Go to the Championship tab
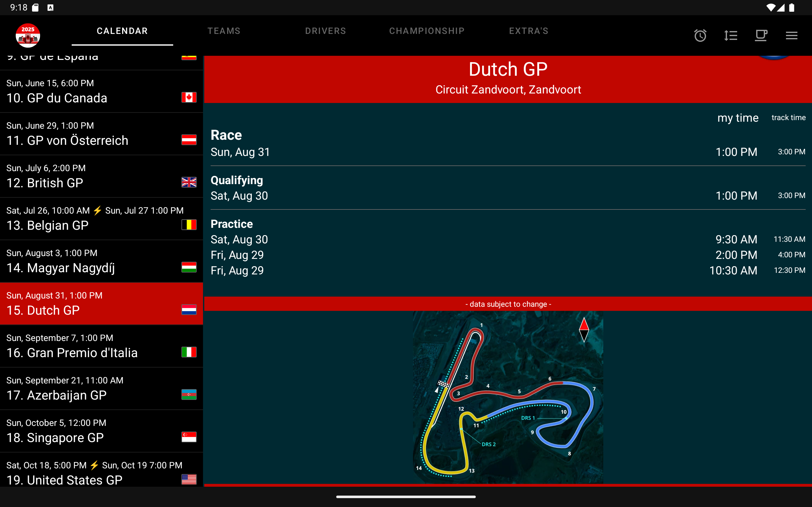This screenshot has height=507, width=812. pyautogui.click(x=427, y=31)
